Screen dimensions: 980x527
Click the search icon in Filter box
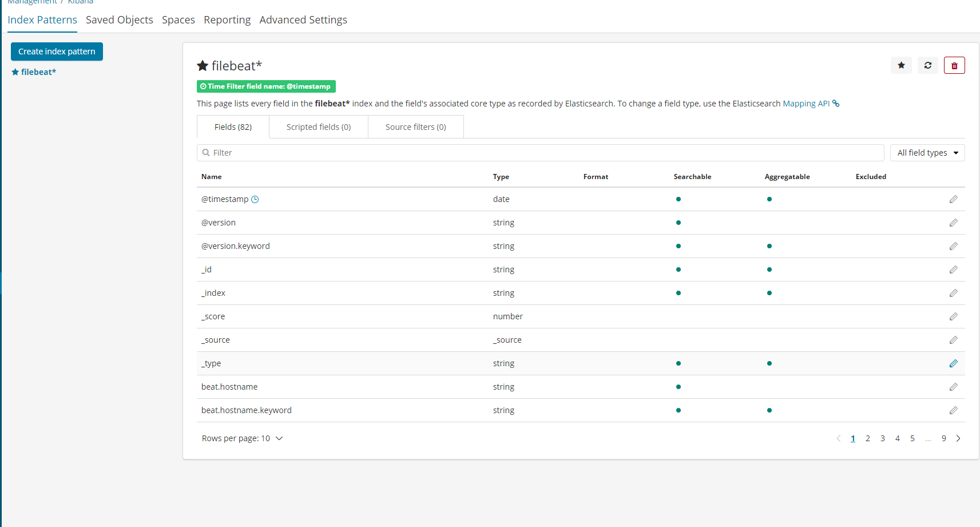206,153
